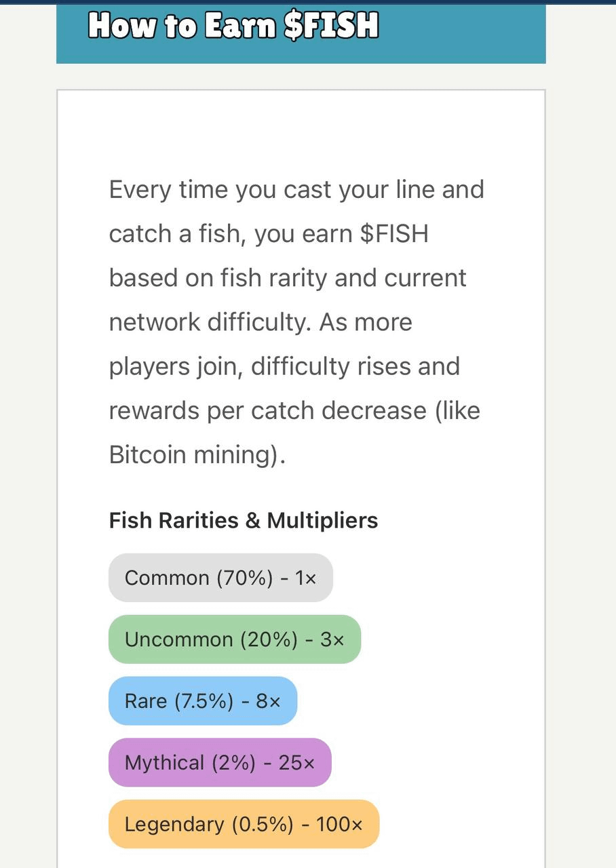This screenshot has width=616, height=868.
Task: Tap the 3× multiplier in the Uncommon badge
Action: (x=332, y=639)
